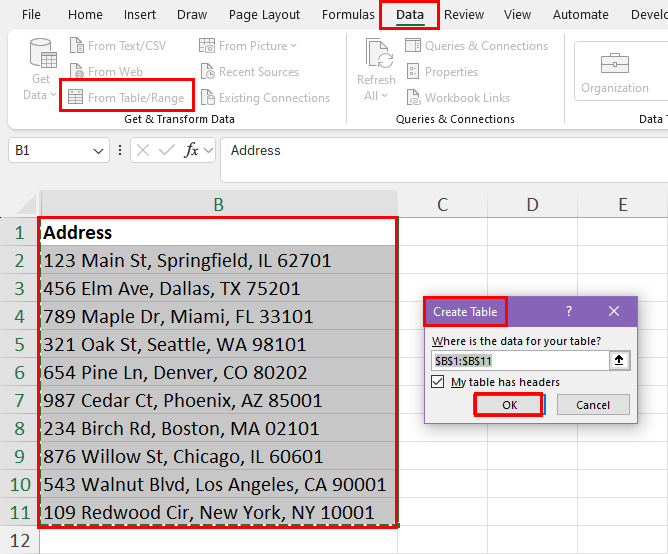This screenshot has width=668, height=554.
Task: Click the Organization data type icon
Action: [x=614, y=63]
